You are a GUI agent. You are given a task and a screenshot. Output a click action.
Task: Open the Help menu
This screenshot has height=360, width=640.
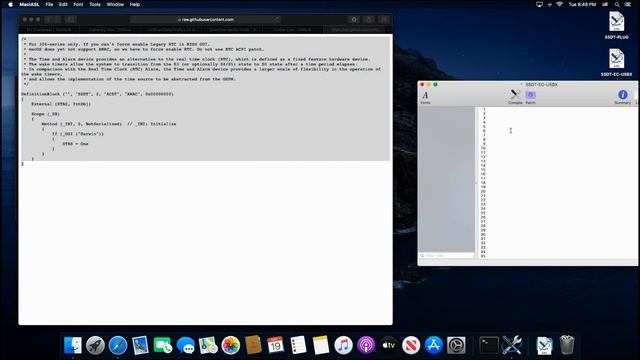(135, 4)
